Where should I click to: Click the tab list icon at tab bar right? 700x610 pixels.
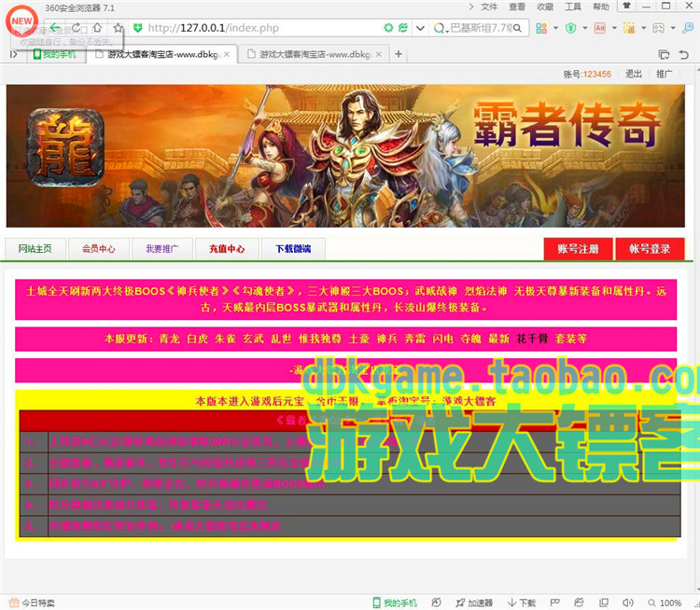(664, 54)
